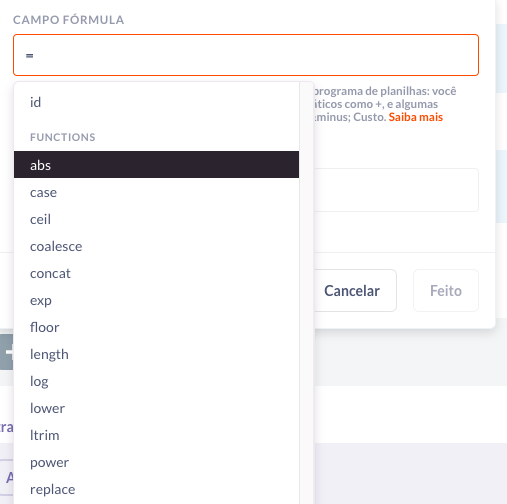Viewport: 507px width, 504px height.
Task: Select the id field suggestion
Action: pos(156,102)
